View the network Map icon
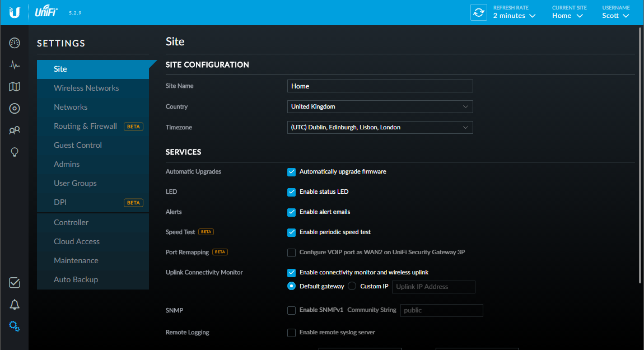644x350 pixels. [14, 86]
